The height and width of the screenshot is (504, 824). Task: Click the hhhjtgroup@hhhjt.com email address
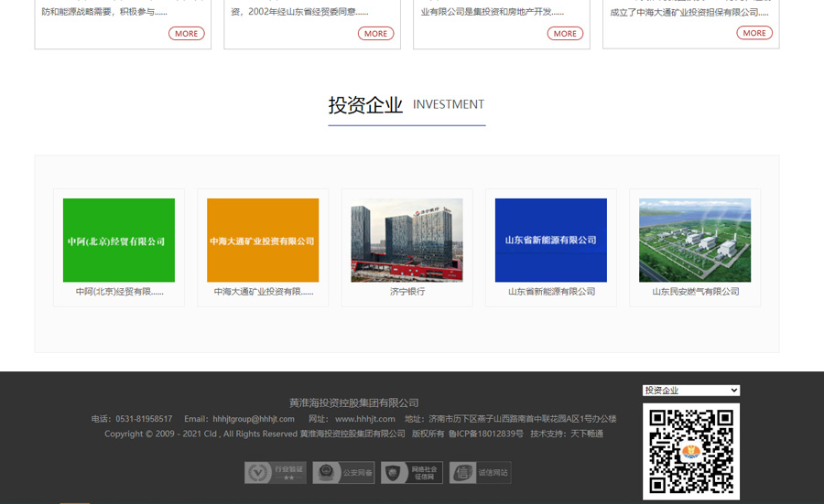click(x=253, y=419)
